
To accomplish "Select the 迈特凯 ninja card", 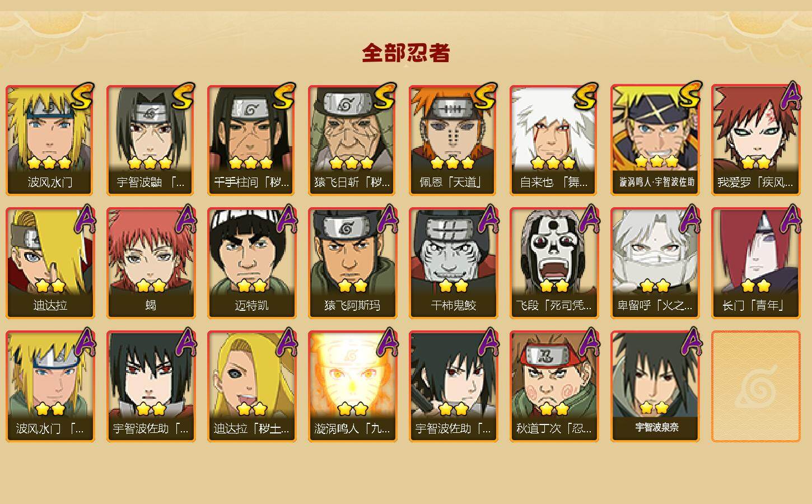I will point(251,263).
